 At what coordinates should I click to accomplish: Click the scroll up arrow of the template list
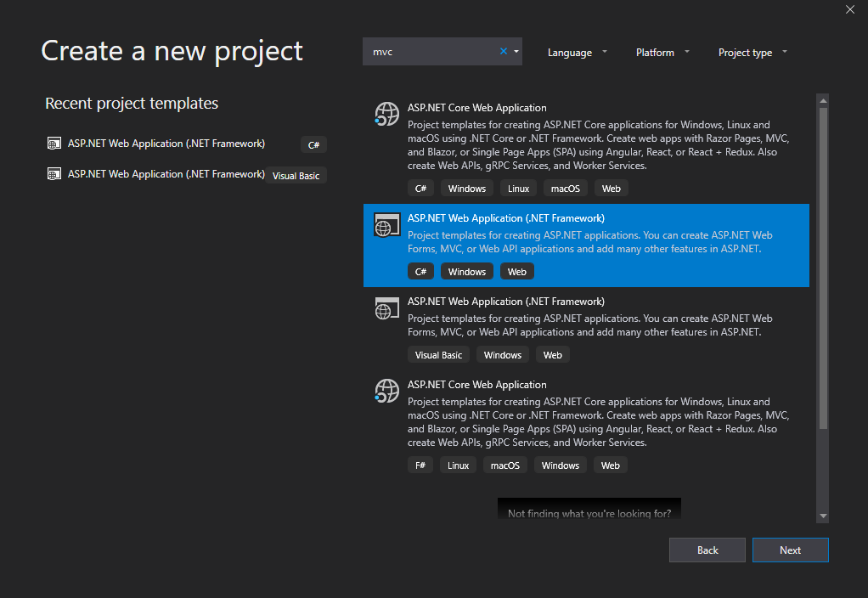click(823, 100)
